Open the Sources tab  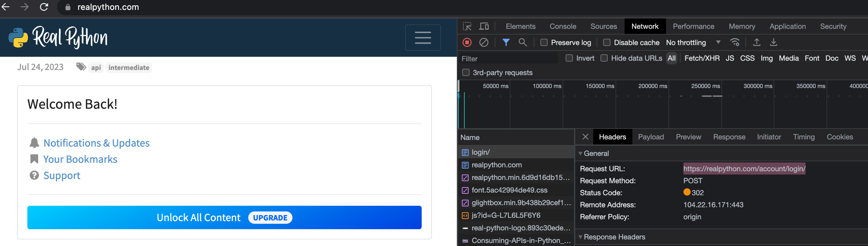tap(604, 26)
